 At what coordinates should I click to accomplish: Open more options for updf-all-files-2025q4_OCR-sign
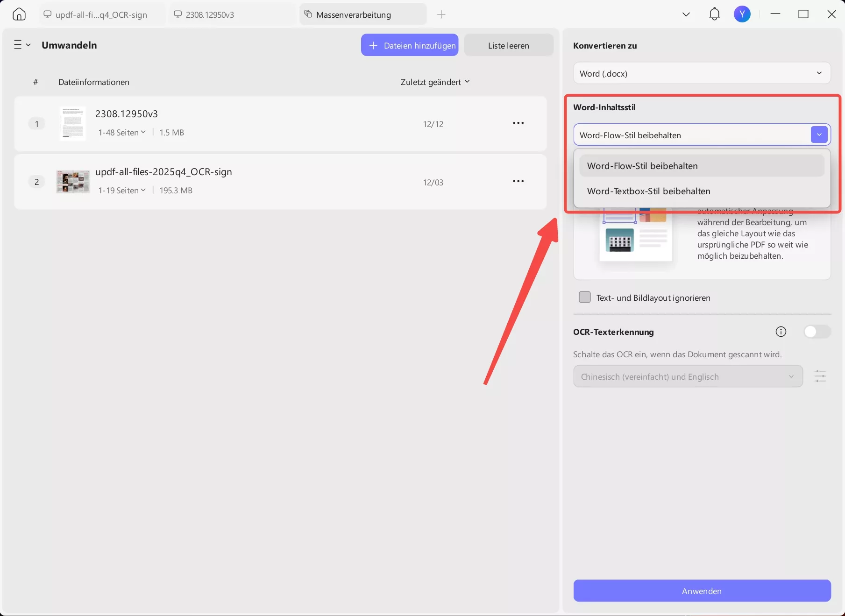click(518, 181)
